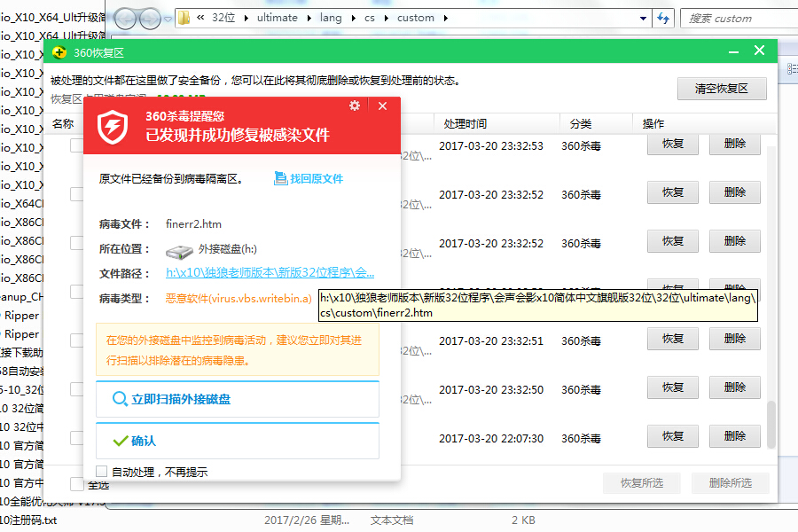Click the 操作 column header
This screenshot has height=532, width=798.
tap(653, 124)
